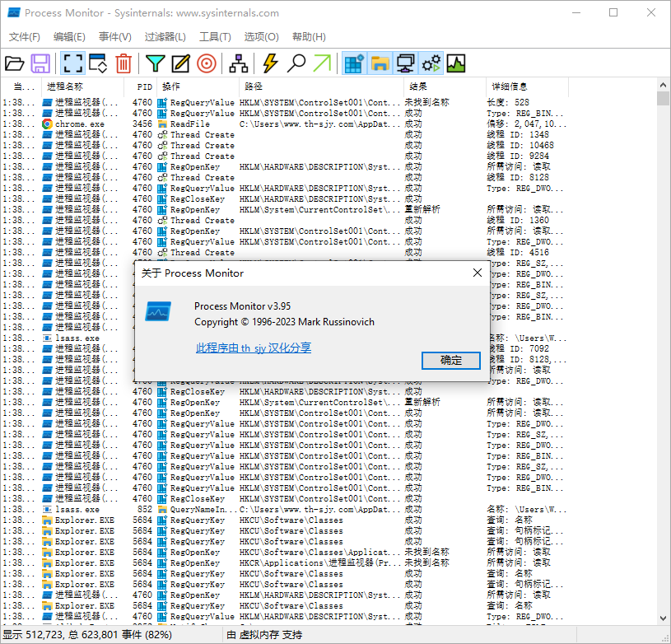Select the target crosshair include-process icon

(207, 63)
